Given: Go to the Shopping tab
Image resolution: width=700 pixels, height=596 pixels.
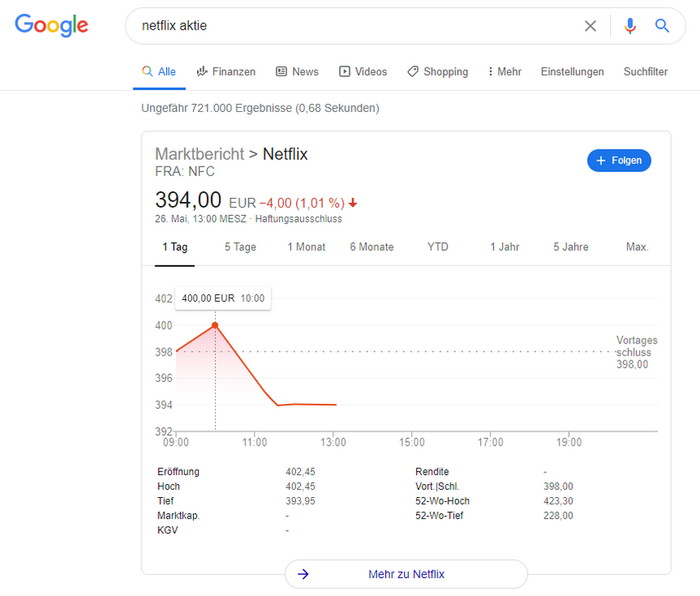Looking at the screenshot, I should pyautogui.click(x=437, y=71).
